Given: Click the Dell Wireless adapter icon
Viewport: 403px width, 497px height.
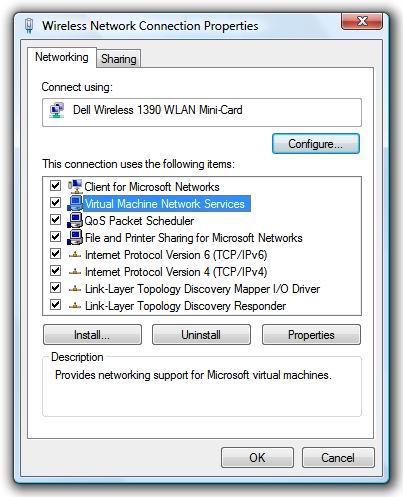Looking at the screenshot, I should point(57,110).
